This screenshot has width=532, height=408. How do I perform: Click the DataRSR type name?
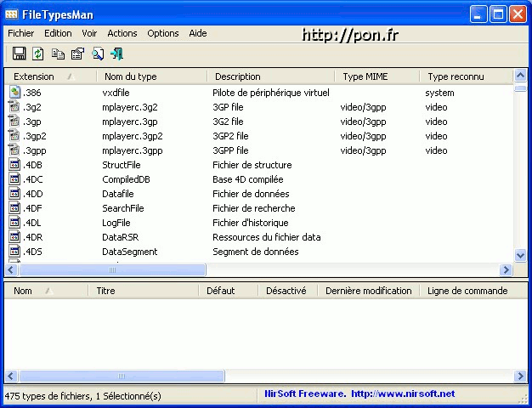pos(120,237)
